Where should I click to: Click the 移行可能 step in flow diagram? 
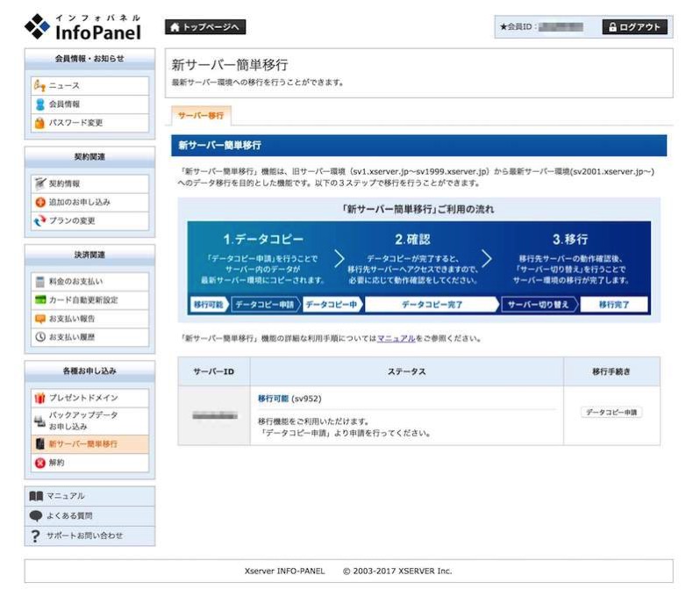click(x=209, y=305)
